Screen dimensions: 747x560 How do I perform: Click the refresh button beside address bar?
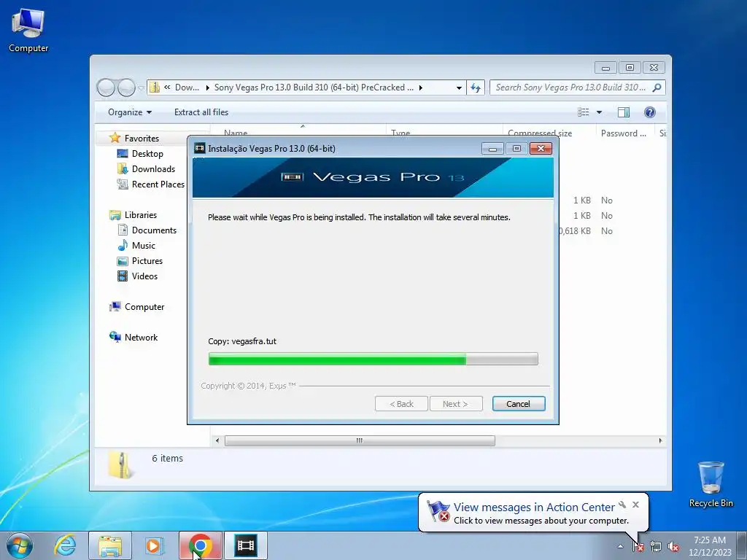click(x=476, y=87)
